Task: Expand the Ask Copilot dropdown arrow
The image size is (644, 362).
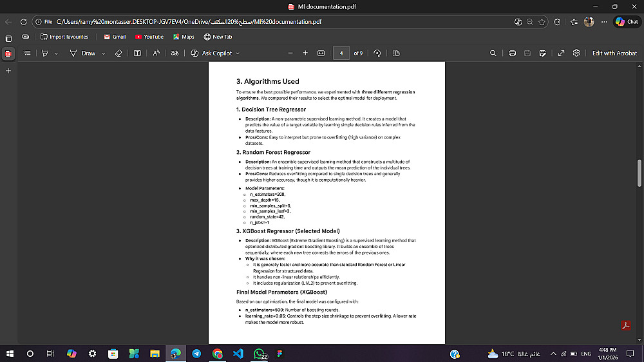Action: 238,53
